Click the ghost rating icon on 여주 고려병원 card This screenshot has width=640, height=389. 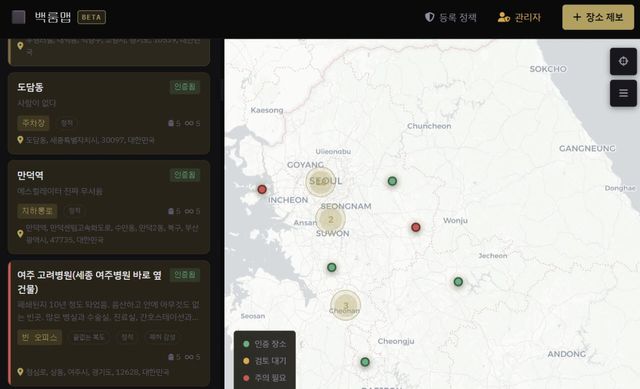[x=171, y=357]
